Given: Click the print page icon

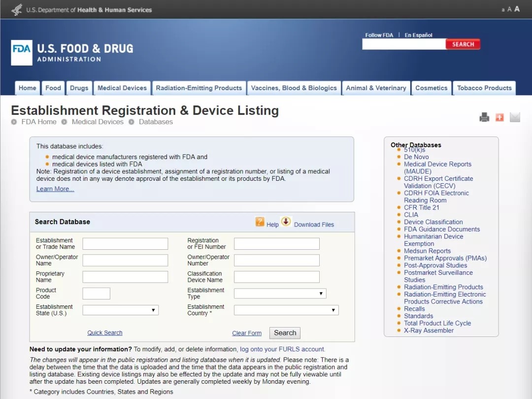Looking at the screenshot, I should (484, 117).
